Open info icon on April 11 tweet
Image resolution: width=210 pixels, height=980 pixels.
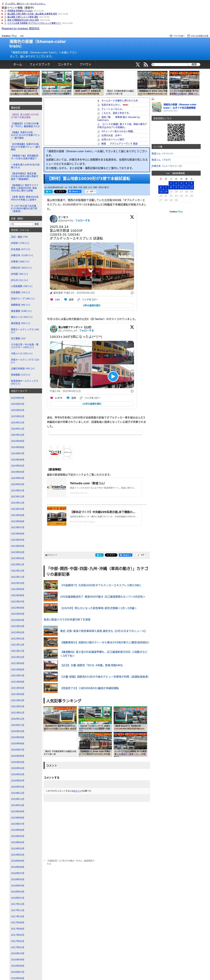tap(132, 391)
